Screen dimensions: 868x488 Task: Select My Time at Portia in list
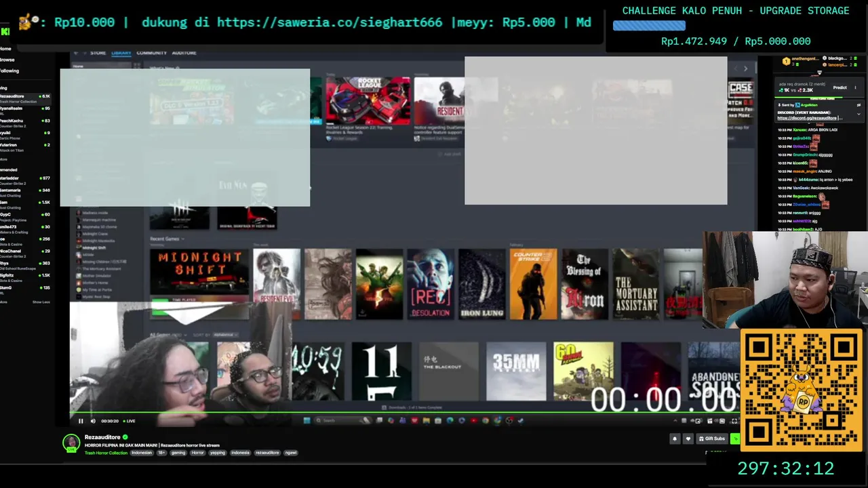[97, 290]
